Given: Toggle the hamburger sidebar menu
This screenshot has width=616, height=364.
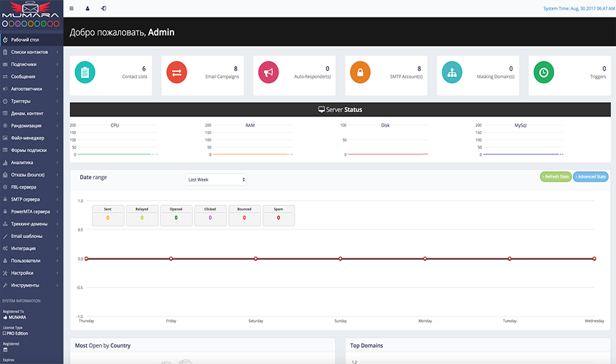Looking at the screenshot, I should pyautogui.click(x=71, y=9).
